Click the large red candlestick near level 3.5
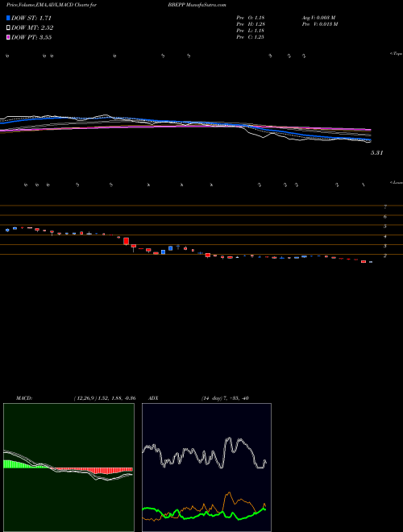This screenshot has width=403, height=532. click(127, 241)
